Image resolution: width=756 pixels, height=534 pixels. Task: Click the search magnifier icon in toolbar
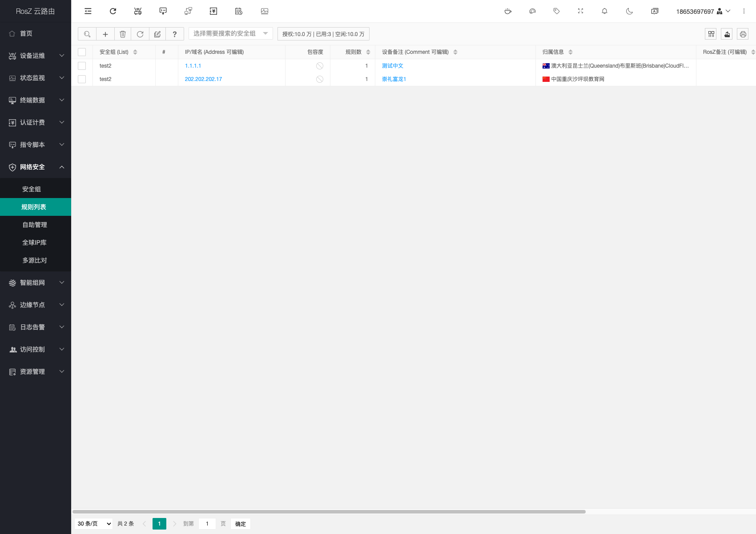[x=87, y=34]
